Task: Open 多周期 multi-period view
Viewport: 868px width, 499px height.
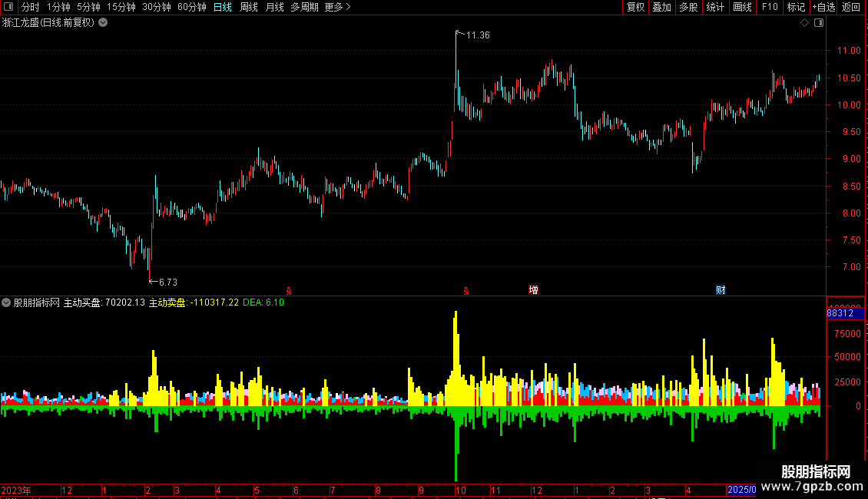Action: click(x=304, y=7)
